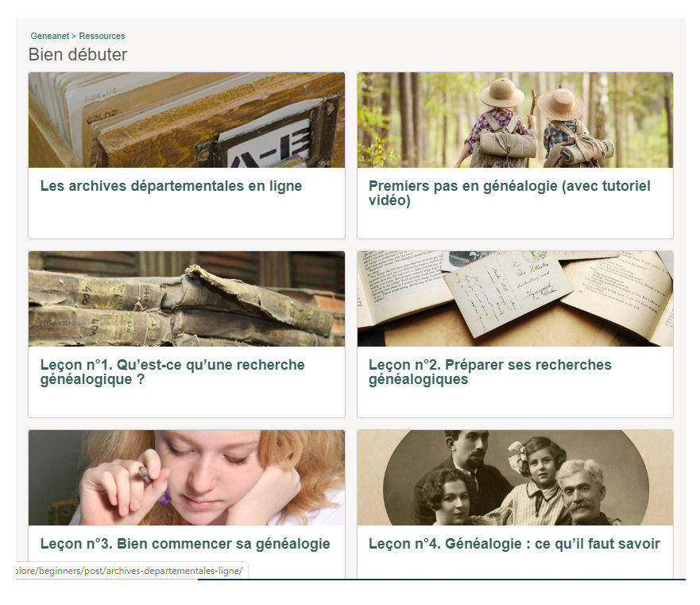Open Leçon n°1 recherche généalogique title

tap(172, 372)
